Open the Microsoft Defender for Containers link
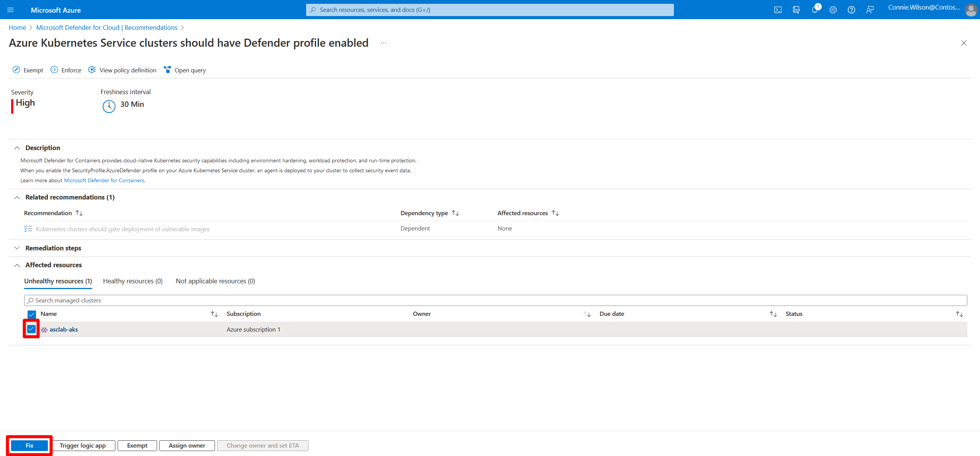The image size is (980, 456). point(104,180)
